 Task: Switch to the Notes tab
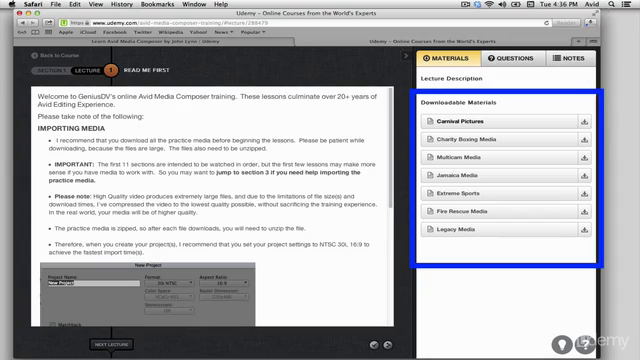pyautogui.click(x=571, y=58)
